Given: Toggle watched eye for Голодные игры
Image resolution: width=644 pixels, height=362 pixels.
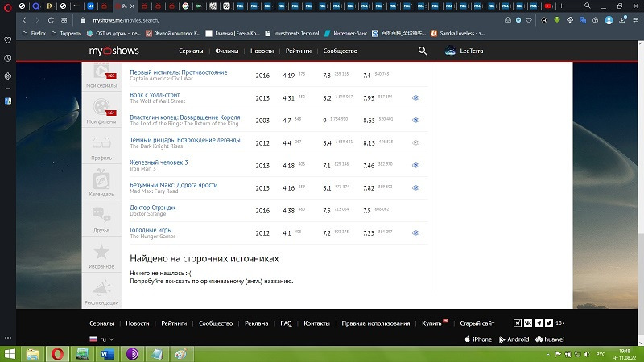Looking at the screenshot, I should pyautogui.click(x=415, y=232).
